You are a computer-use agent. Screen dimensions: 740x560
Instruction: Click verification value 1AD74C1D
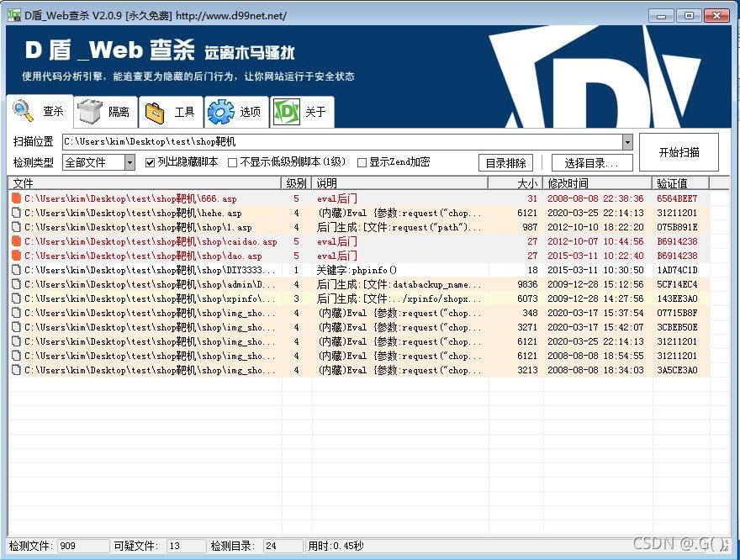click(677, 270)
